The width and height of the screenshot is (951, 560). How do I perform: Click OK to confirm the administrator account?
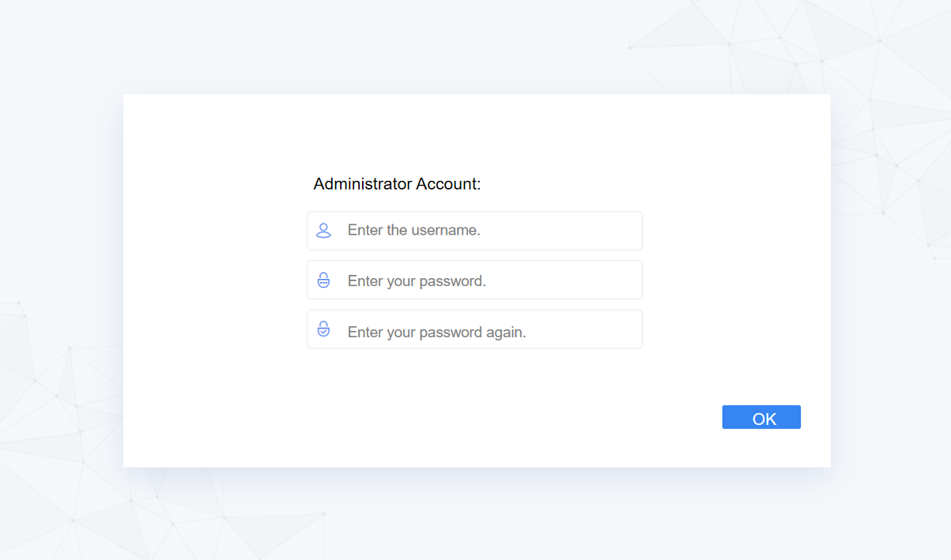(x=760, y=417)
